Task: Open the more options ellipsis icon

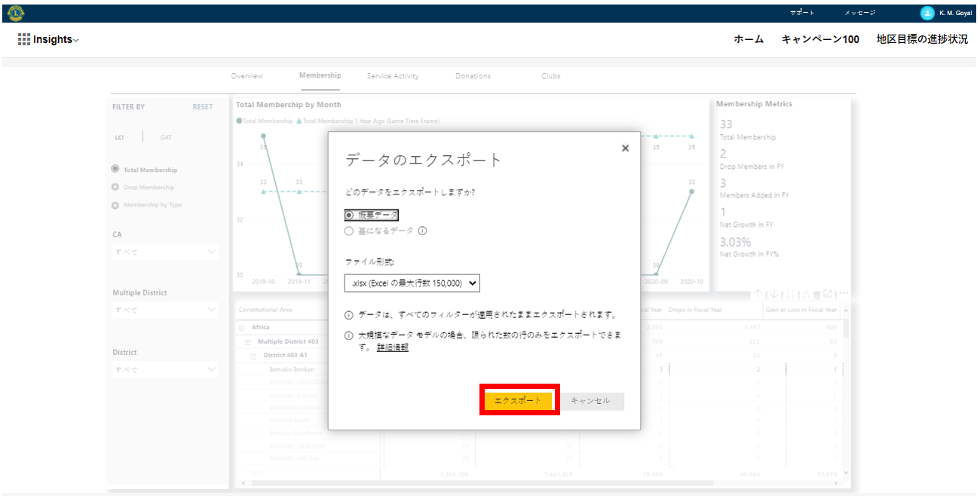Action: click(844, 294)
